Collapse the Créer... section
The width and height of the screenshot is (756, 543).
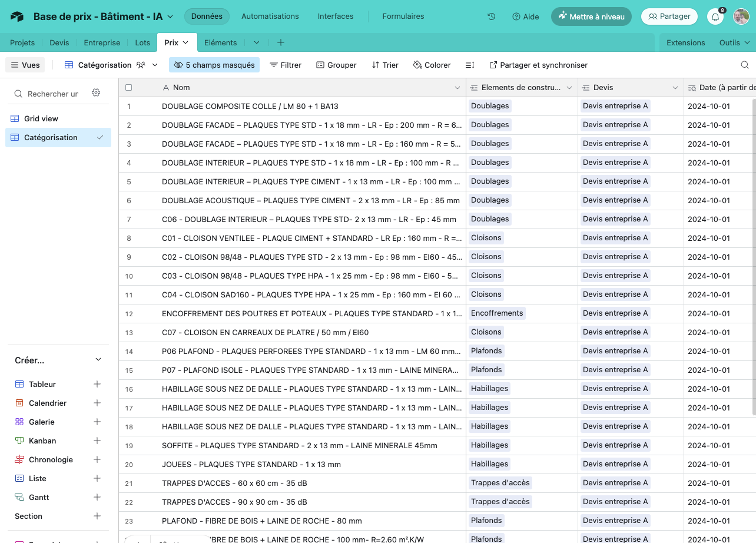tap(98, 360)
